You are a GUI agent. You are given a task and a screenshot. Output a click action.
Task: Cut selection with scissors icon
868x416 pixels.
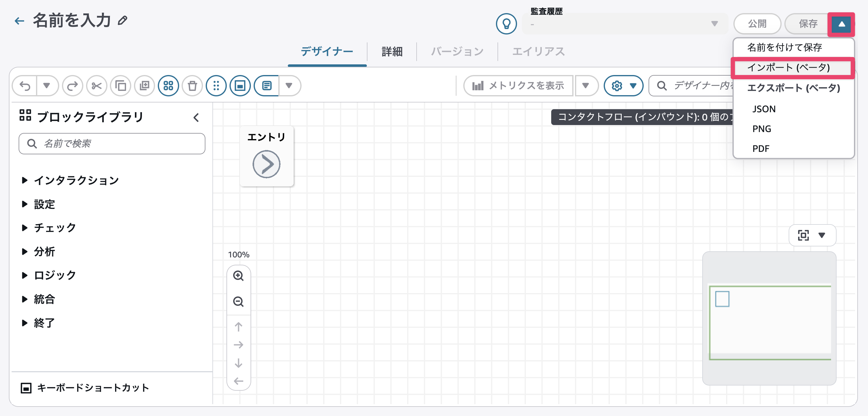pyautogui.click(x=96, y=86)
